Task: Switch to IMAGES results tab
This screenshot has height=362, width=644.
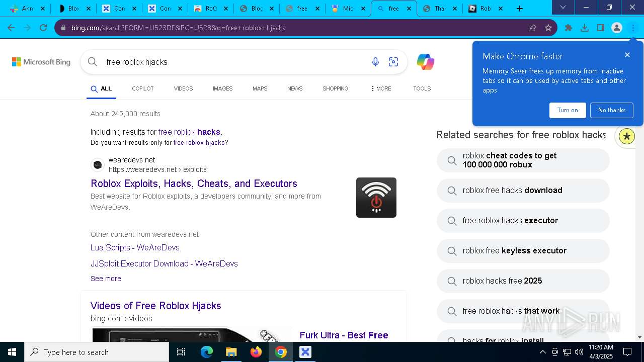Action: coord(222,88)
